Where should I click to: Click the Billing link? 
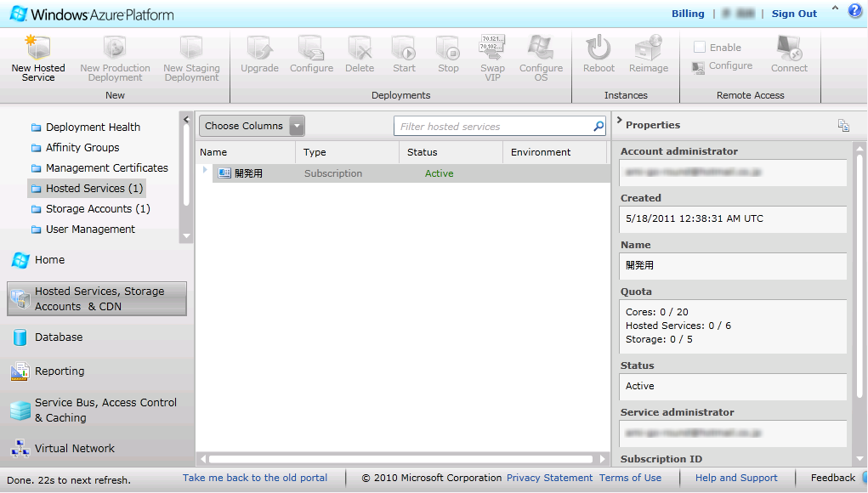pyautogui.click(x=688, y=14)
